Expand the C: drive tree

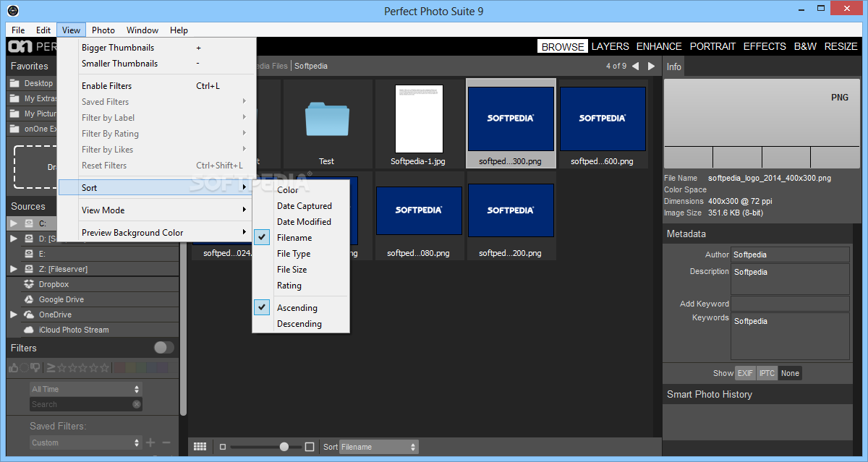click(x=14, y=223)
